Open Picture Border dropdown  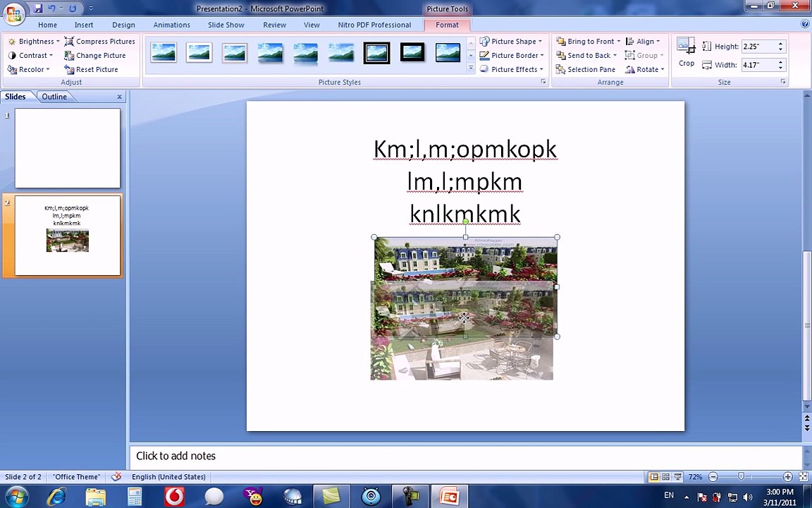[x=512, y=56]
